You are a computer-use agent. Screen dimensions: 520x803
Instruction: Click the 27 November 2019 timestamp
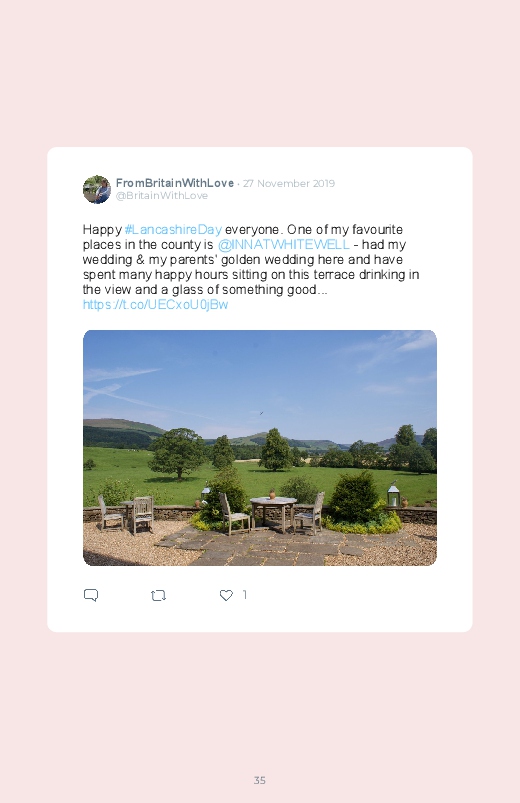(x=289, y=183)
